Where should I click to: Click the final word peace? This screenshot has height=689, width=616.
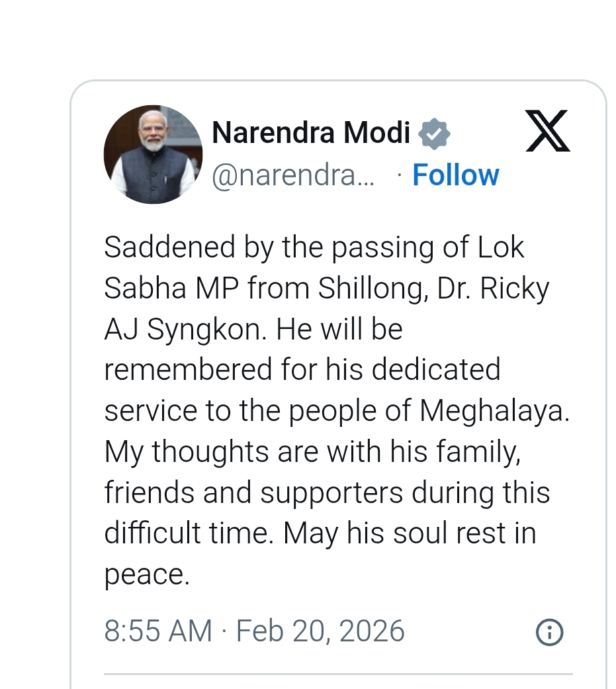(146, 574)
